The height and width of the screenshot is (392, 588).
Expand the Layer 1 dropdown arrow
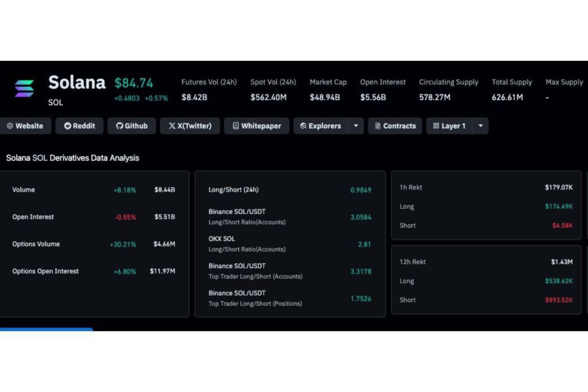pyautogui.click(x=481, y=126)
